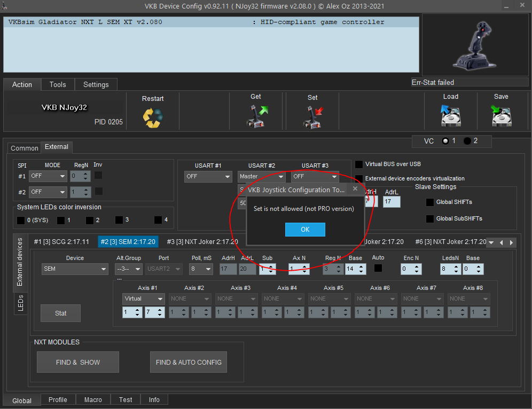Screen dimensions: 532x409
Task: Toggle Global SHIFTs checkbox
Action: coord(429,202)
